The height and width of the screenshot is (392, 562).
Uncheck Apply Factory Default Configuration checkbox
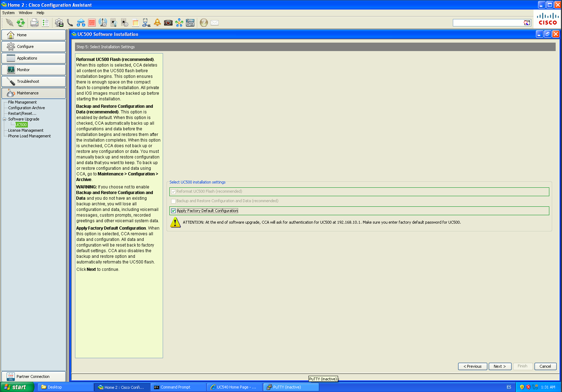(173, 211)
